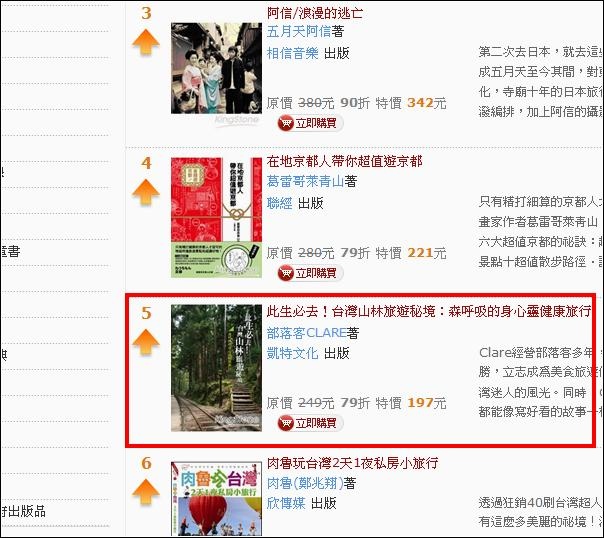Open 阿信/浪漫的逃亡 book cover thumbnail
The image size is (604, 538).
tap(216, 68)
